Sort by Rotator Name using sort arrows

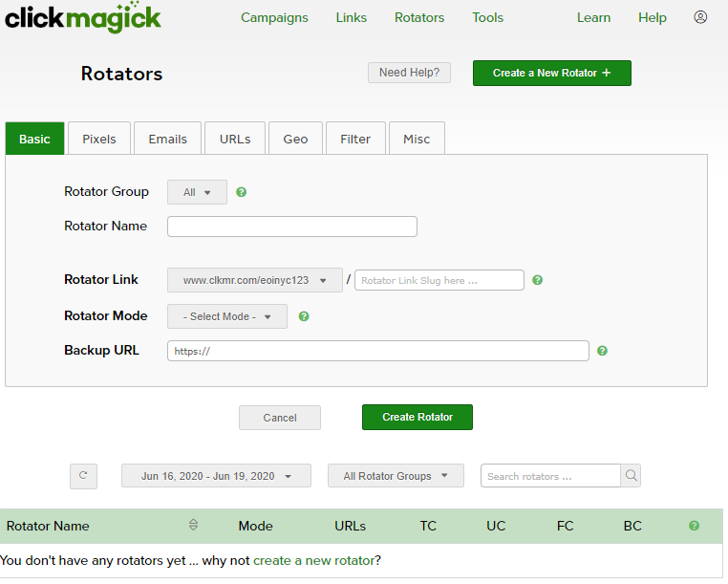(x=194, y=525)
